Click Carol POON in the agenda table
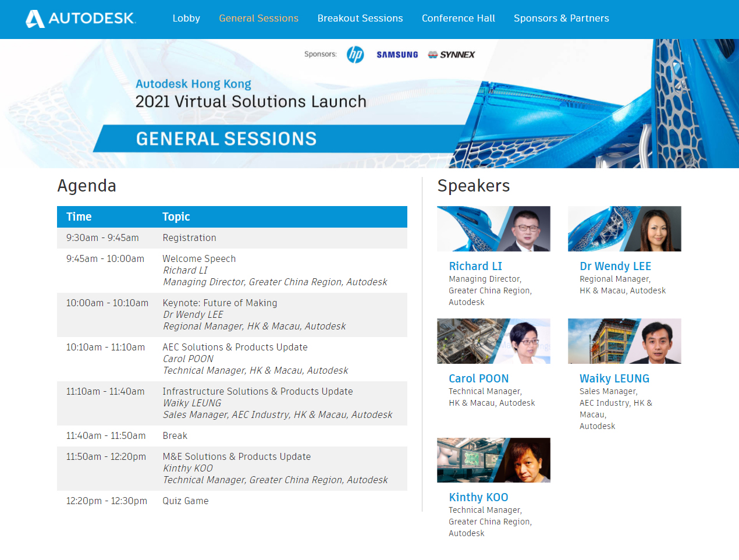This screenshot has height=560, width=739. 189,359
